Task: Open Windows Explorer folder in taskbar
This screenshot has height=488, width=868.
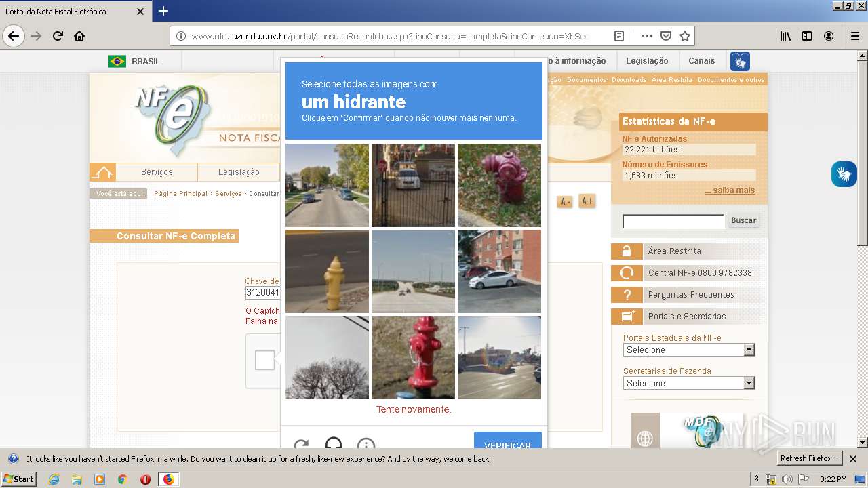Action: [77, 479]
